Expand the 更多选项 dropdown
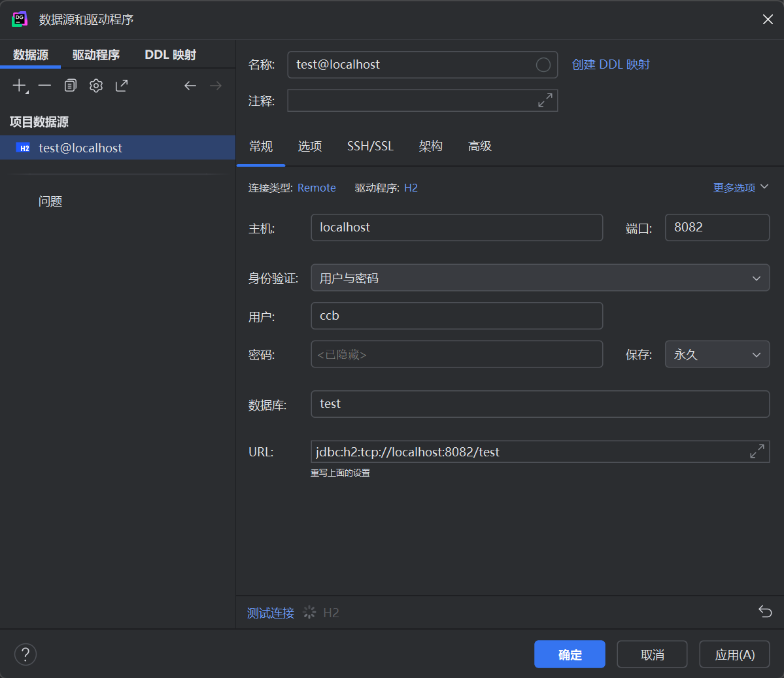Viewport: 784px width, 678px height. pos(740,188)
